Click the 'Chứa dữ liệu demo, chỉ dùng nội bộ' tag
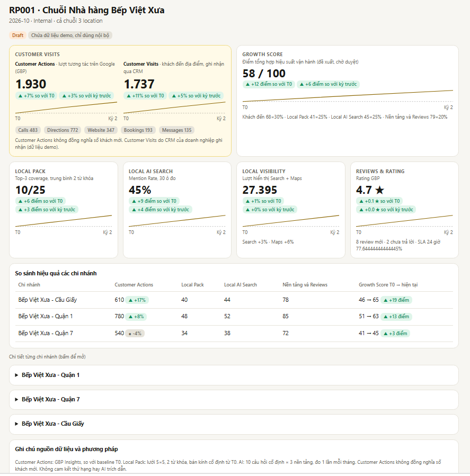The height and width of the screenshot is (476, 470). coord(70,35)
